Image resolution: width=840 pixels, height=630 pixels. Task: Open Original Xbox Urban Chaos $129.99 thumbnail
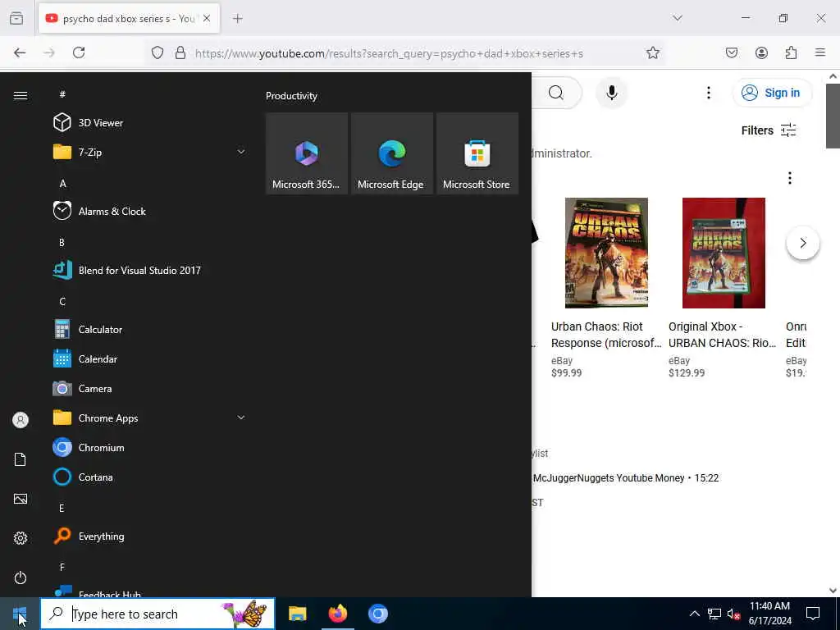tap(724, 253)
